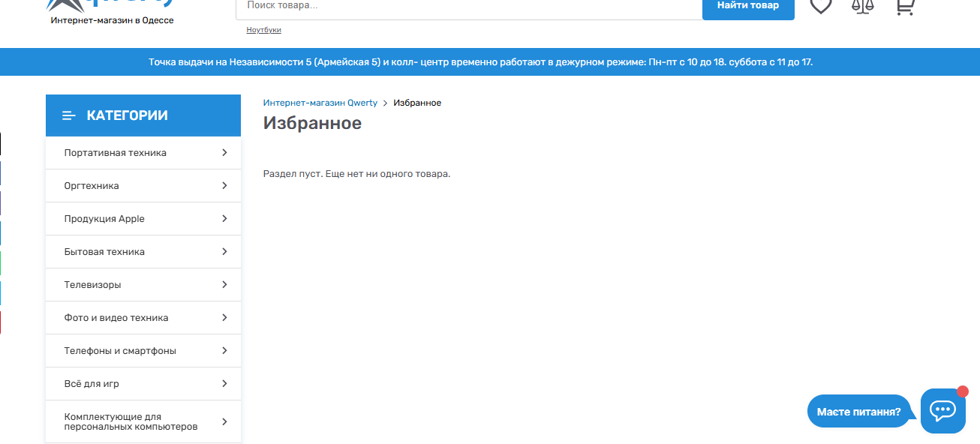
Task: Open the shopping cart icon
Action: (905, 6)
